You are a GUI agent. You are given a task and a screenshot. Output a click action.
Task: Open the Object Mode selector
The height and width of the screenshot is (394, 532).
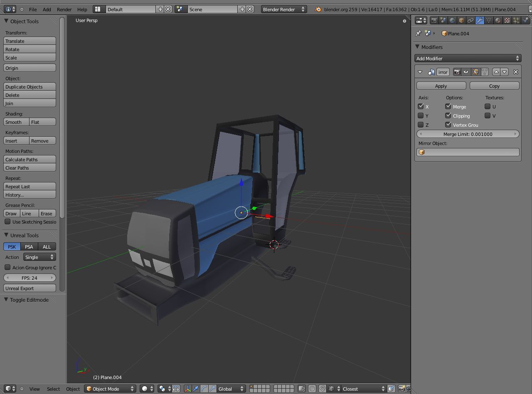click(111, 389)
